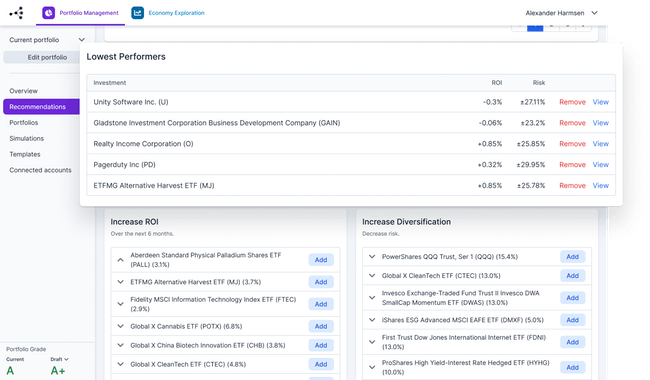View ETFMG Alternative Harvest ETF (MJ) in Lowest Performers

click(x=600, y=186)
